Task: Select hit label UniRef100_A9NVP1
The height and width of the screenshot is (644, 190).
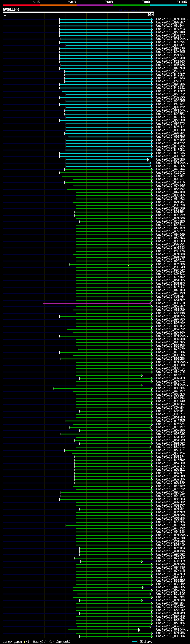Action: pos(170,133)
